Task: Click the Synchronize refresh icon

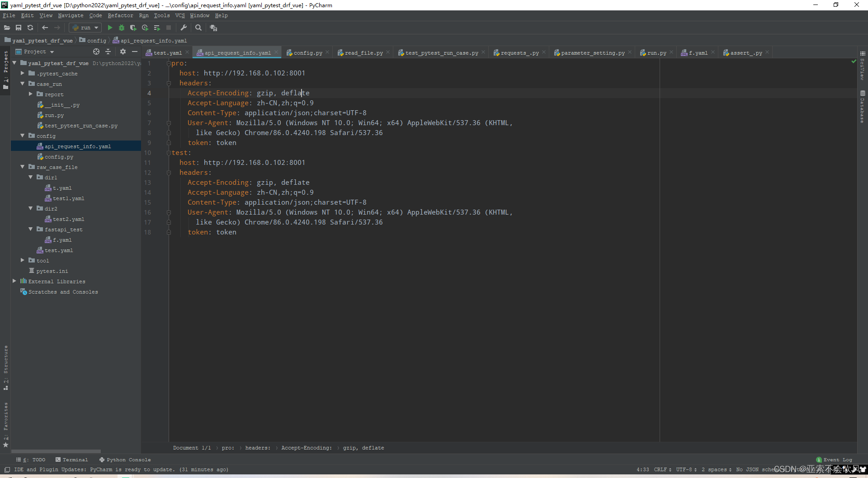Action: coord(30,28)
